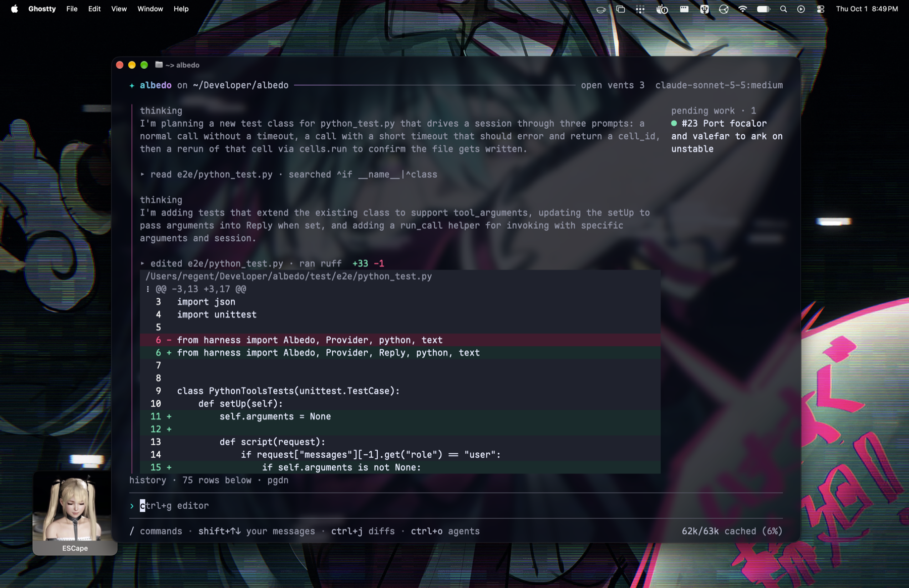
Task: Open the battery status menu
Action: point(764,9)
